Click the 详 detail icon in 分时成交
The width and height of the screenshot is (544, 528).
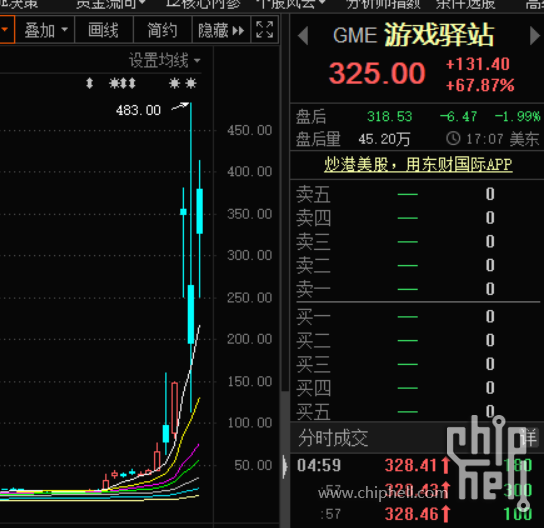529,437
